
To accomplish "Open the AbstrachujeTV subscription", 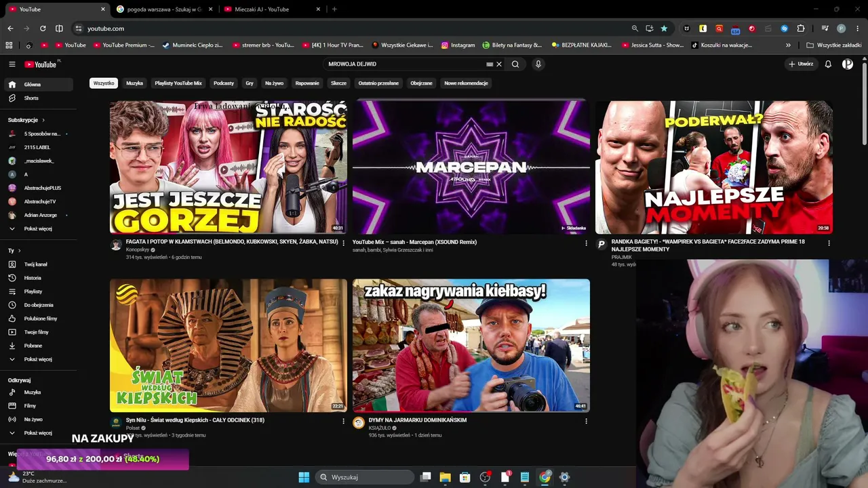I will pos(40,202).
